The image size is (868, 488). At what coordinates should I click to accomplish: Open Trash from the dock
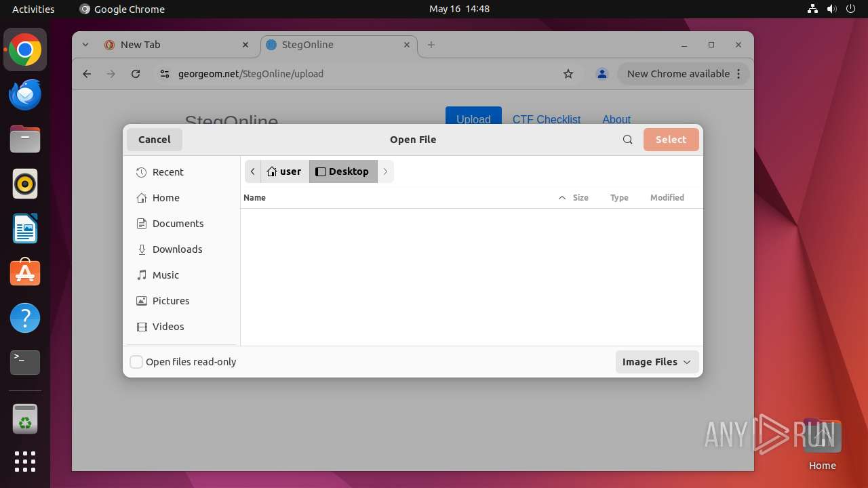(x=25, y=419)
